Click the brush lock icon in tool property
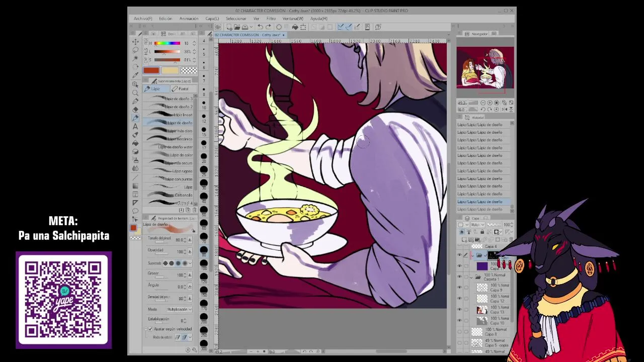This screenshot has width=644, height=362. (x=193, y=231)
